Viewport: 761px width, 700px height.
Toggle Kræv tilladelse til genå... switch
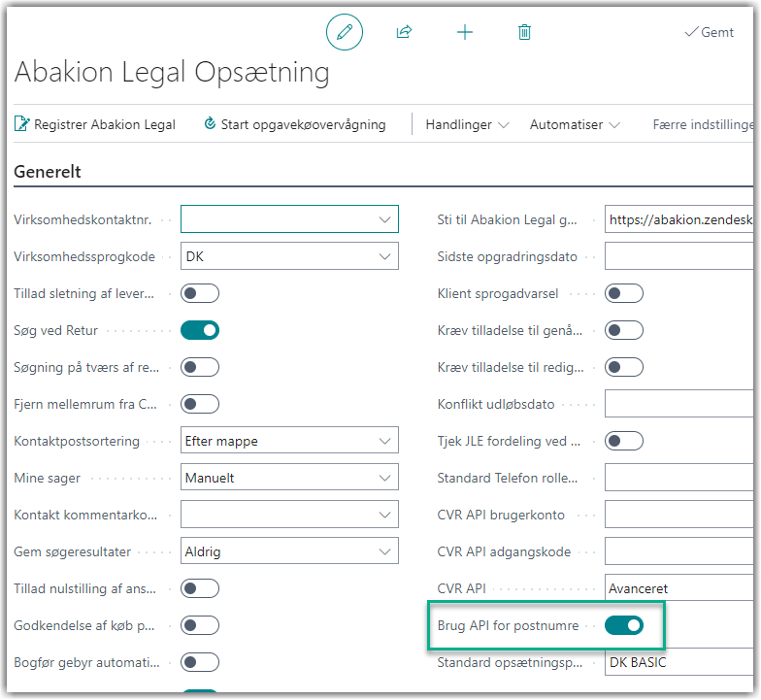624,330
